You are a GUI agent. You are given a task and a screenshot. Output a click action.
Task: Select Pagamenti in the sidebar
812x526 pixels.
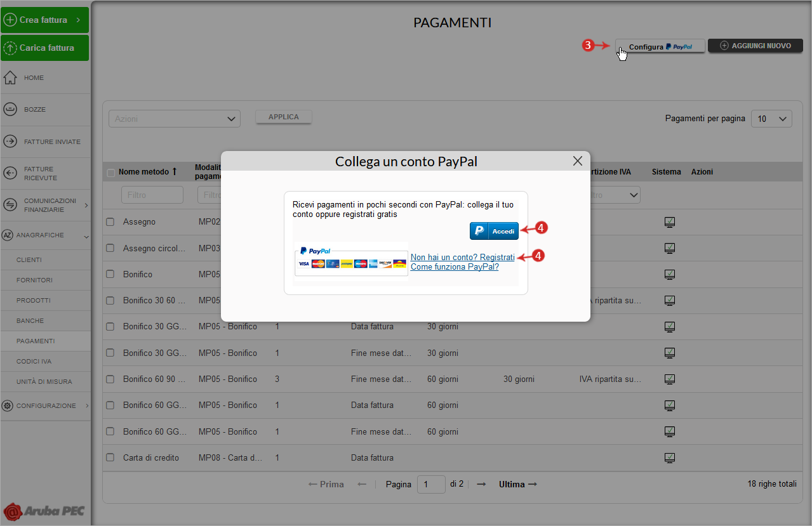[x=36, y=341]
